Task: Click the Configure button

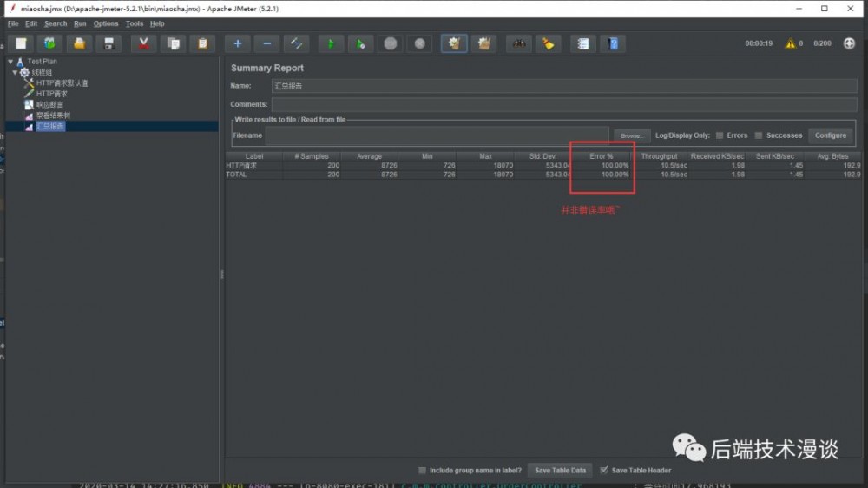Action: [x=831, y=135]
